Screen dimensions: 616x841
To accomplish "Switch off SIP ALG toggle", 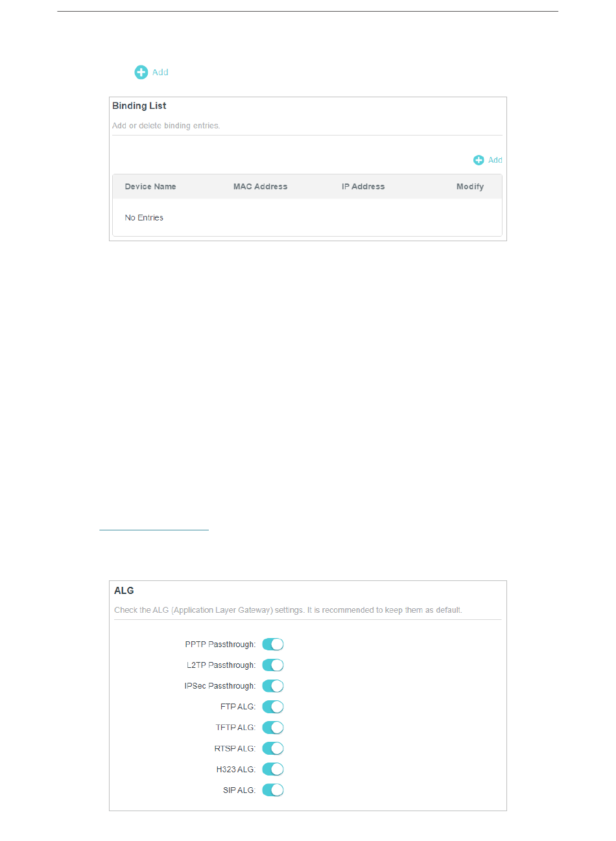I will tap(273, 790).
